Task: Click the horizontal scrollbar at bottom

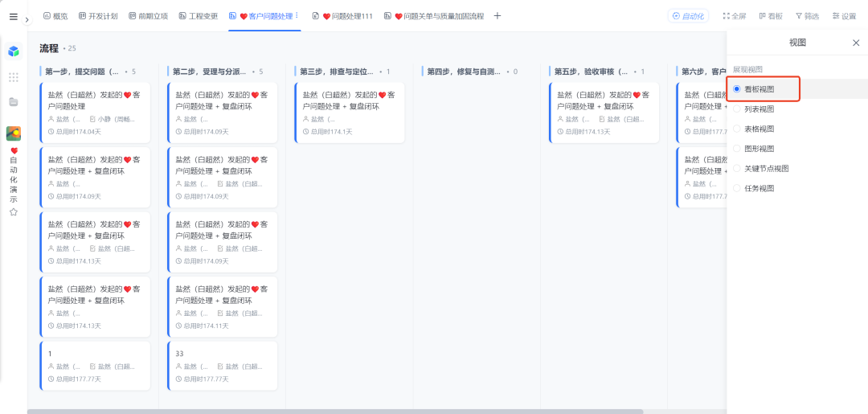Action: 335,412
